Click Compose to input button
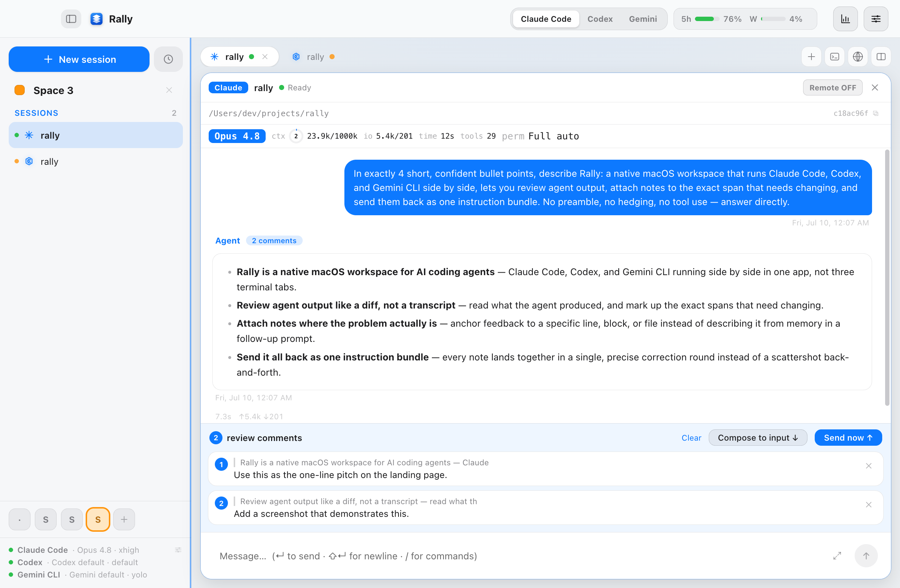Image resolution: width=900 pixels, height=588 pixels. [x=757, y=437]
